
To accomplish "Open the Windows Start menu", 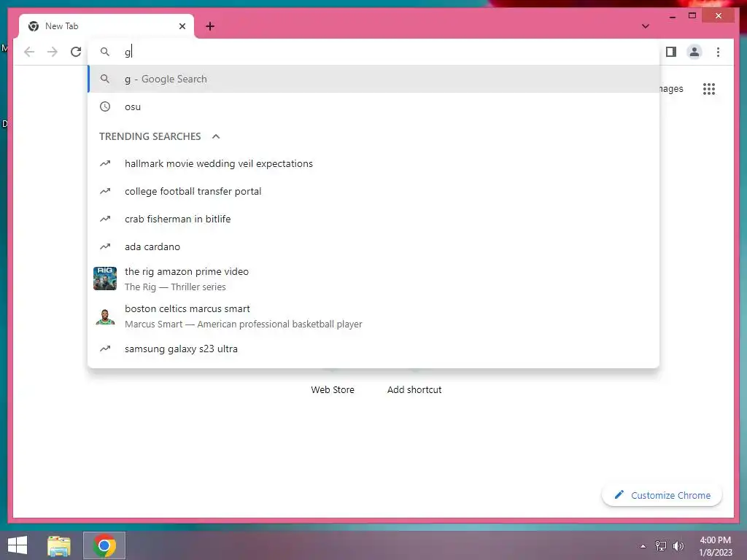I will click(x=18, y=545).
